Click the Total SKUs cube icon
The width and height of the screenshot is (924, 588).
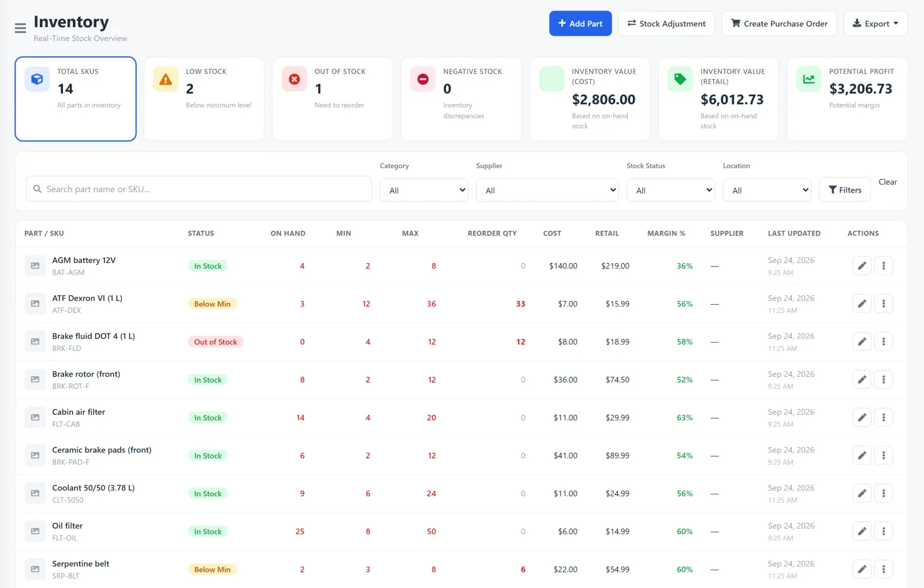[37, 79]
